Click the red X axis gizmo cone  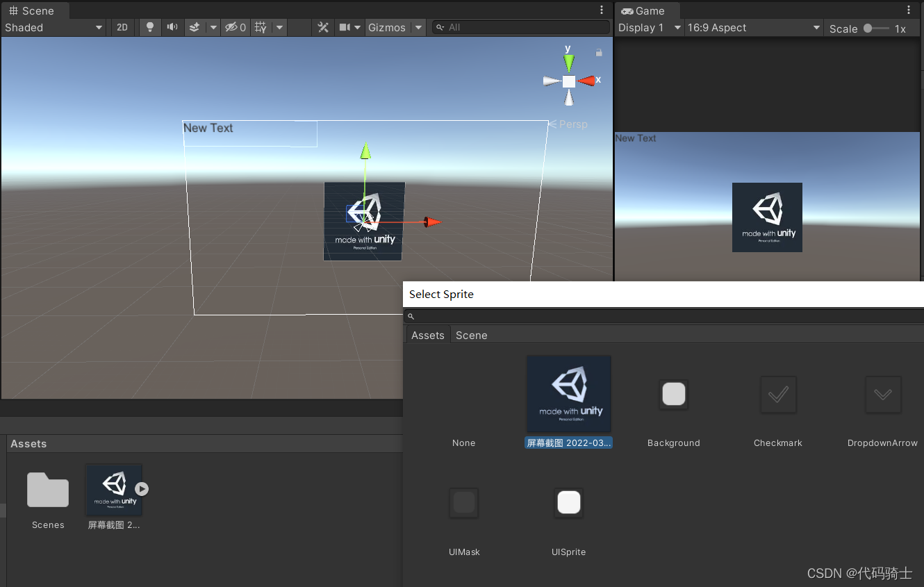[587, 81]
